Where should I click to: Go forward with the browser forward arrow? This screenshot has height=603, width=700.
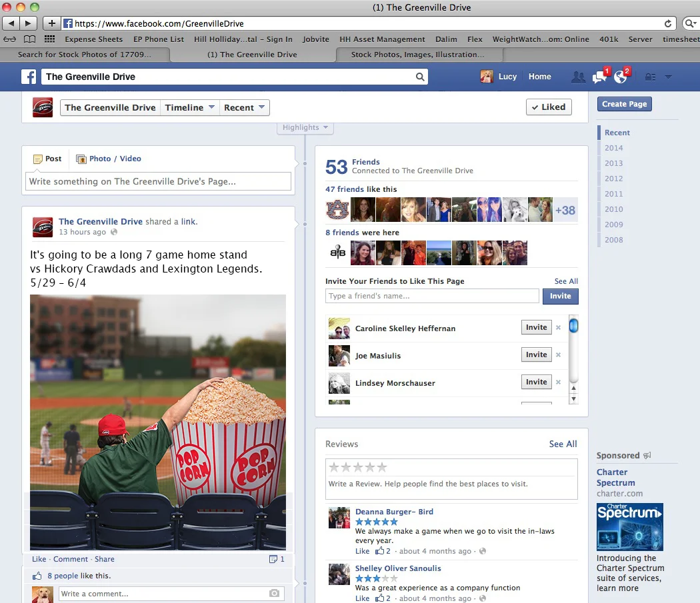[28, 23]
